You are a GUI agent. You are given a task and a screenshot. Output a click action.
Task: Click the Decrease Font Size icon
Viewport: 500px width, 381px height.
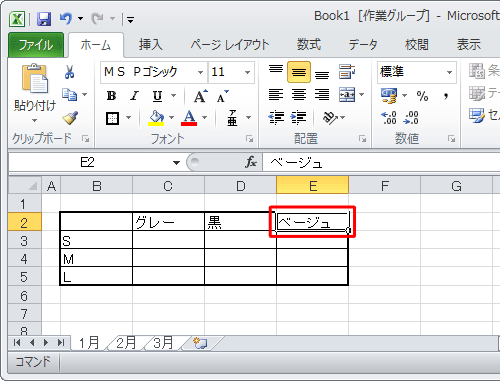pos(223,96)
